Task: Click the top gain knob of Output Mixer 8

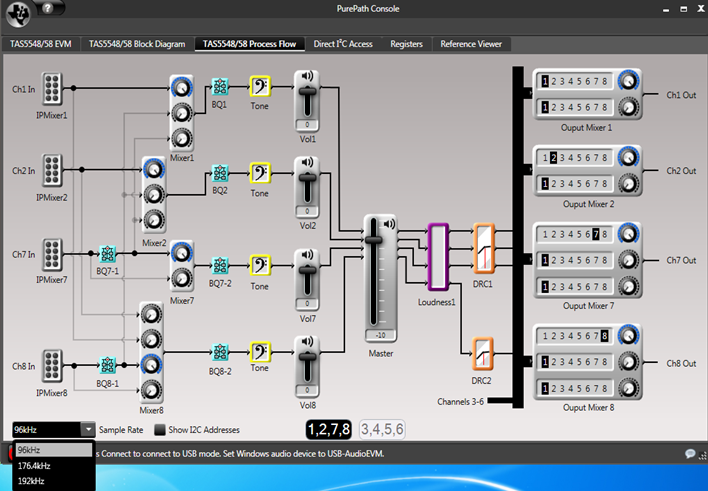Action: point(628,335)
